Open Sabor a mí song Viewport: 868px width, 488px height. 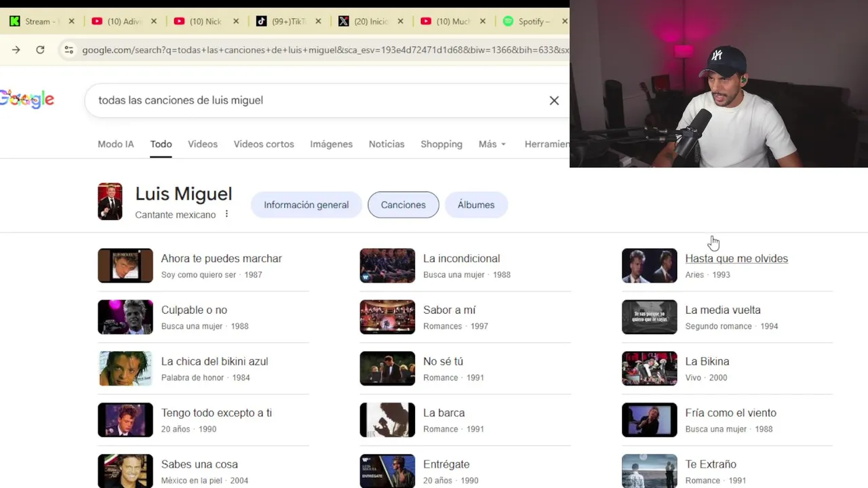[x=449, y=310]
